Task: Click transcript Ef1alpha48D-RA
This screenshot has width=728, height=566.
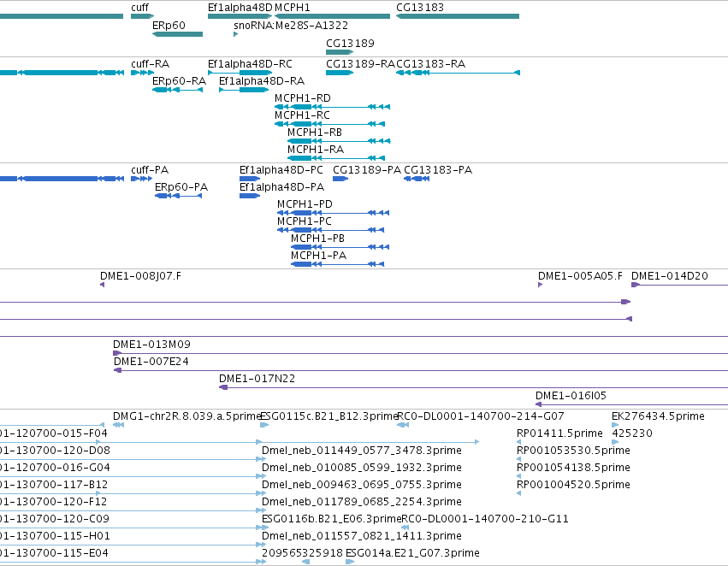Action: point(244,90)
